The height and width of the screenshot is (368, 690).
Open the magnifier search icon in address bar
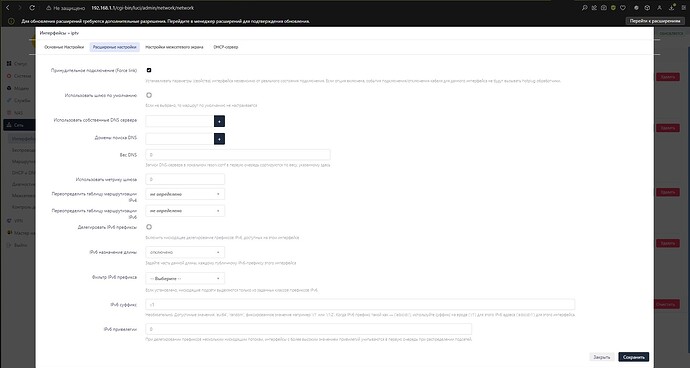tap(584, 8)
